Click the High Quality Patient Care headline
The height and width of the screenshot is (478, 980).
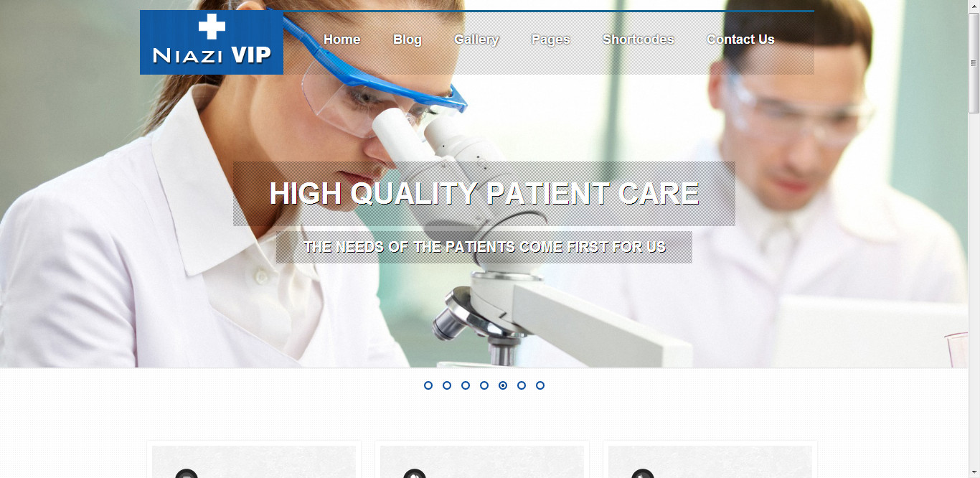pyautogui.click(x=484, y=194)
